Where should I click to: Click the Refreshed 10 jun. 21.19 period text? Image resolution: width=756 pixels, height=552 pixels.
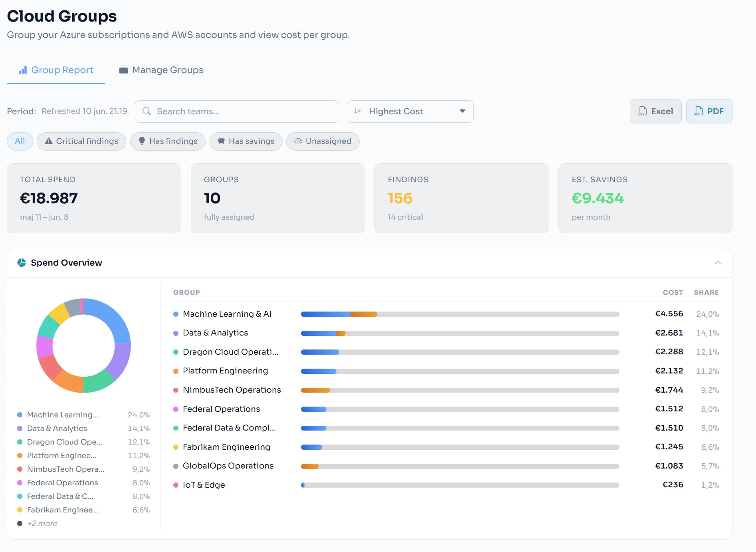84,111
